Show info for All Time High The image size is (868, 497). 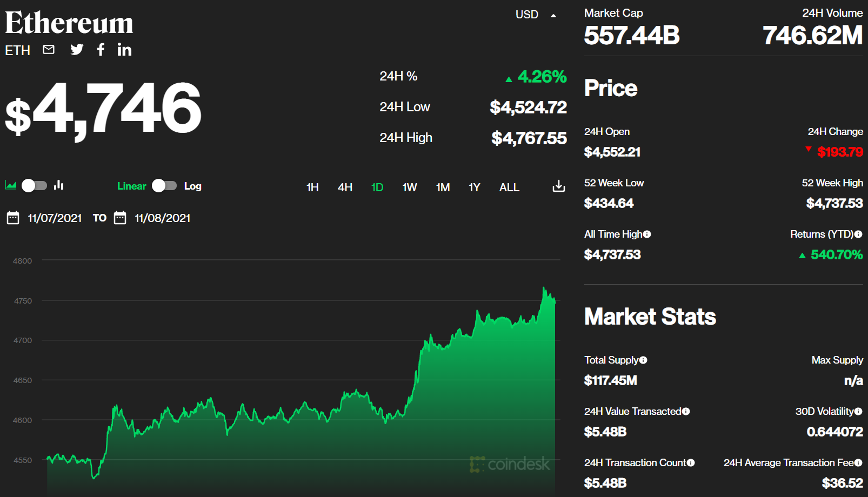point(647,234)
